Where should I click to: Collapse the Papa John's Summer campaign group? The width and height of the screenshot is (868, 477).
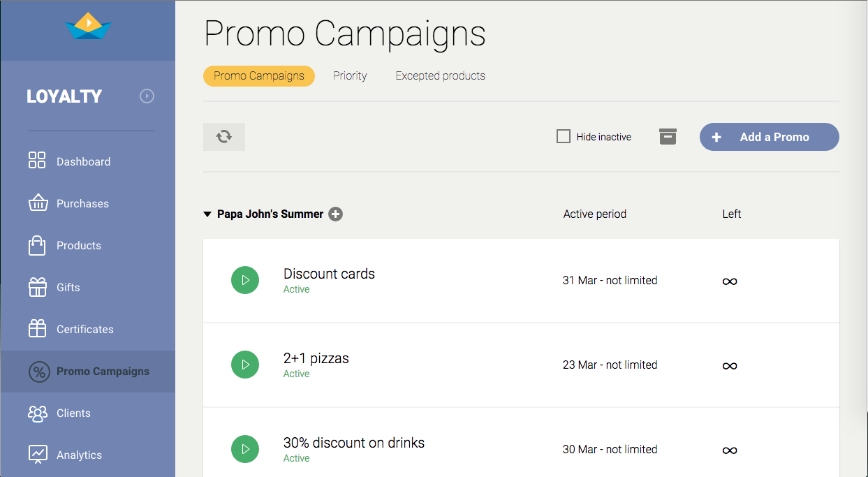point(207,214)
